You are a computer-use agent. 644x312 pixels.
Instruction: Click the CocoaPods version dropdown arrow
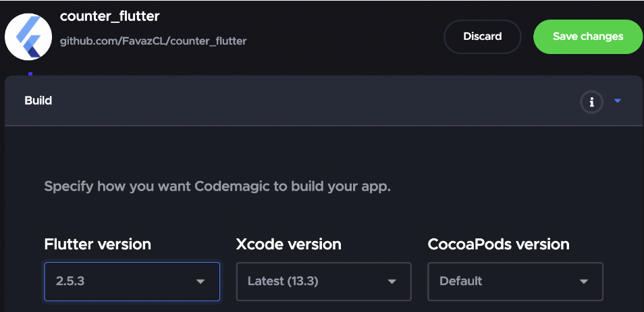coord(584,282)
